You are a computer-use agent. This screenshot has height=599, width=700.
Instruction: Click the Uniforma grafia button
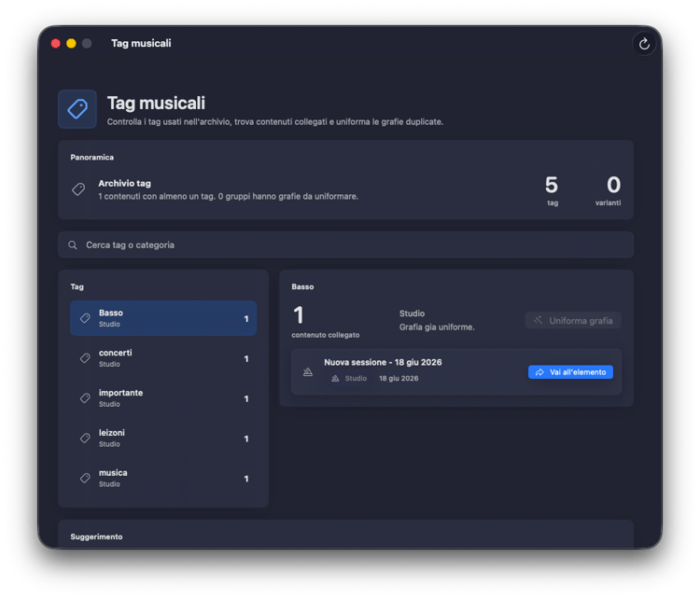pyautogui.click(x=573, y=320)
